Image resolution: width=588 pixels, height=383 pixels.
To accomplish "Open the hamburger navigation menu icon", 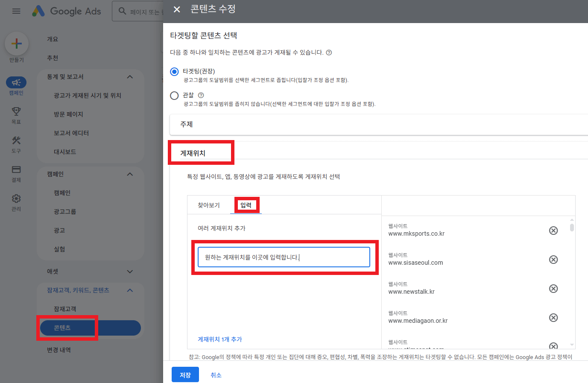I will [16, 11].
